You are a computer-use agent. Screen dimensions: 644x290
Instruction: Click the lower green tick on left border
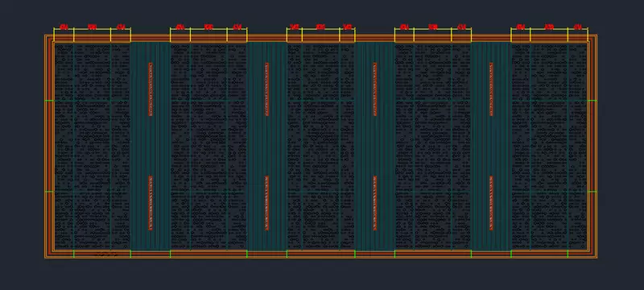49,192
